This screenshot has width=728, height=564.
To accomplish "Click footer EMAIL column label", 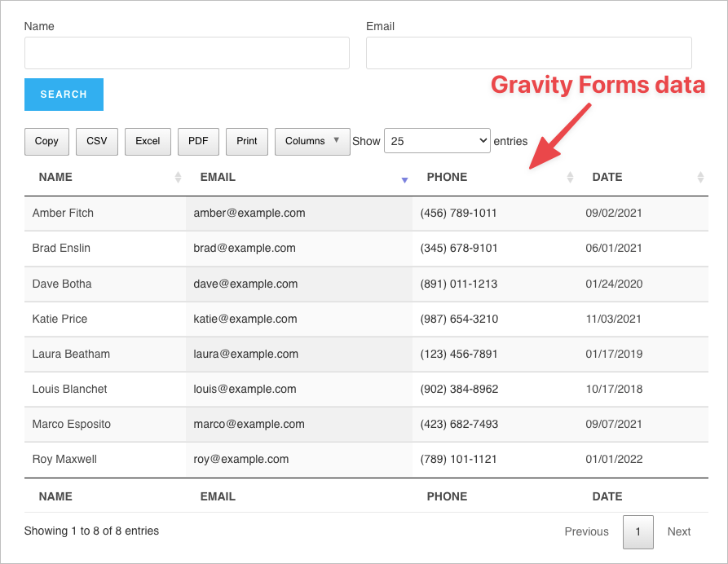I will pyautogui.click(x=218, y=496).
